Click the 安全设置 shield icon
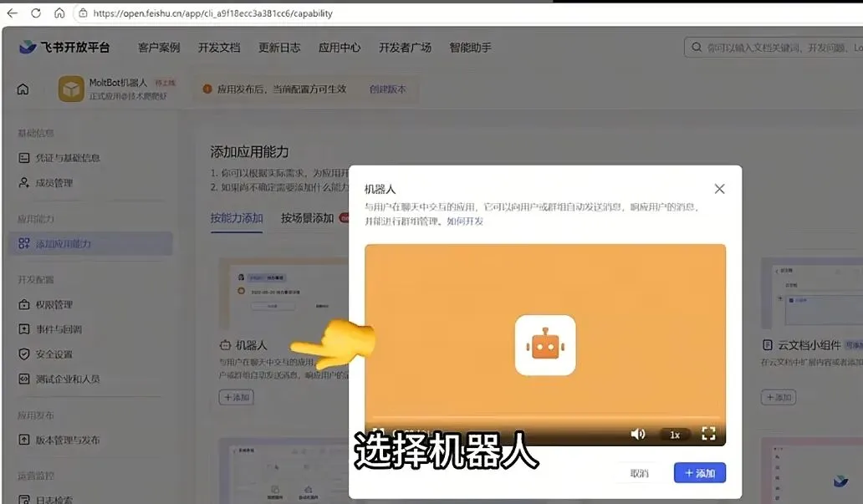Screen dimensions: 863x504 pyautogui.click(x=23, y=354)
